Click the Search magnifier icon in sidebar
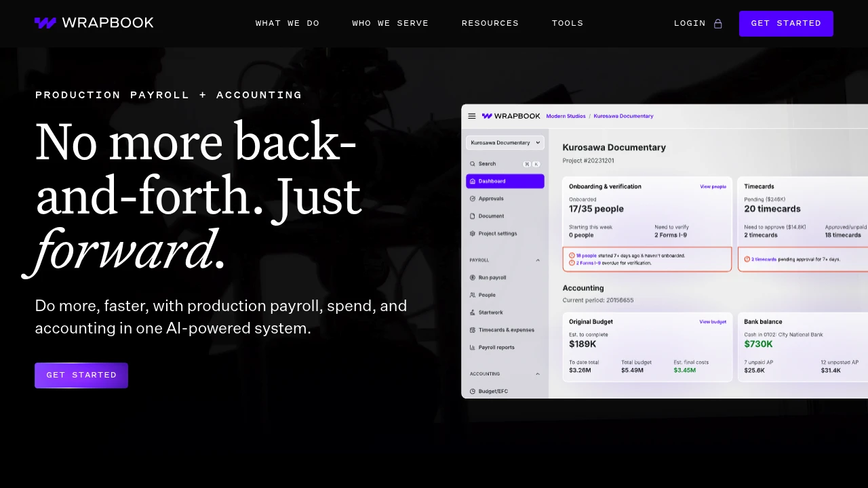 [x=473, y=164]
